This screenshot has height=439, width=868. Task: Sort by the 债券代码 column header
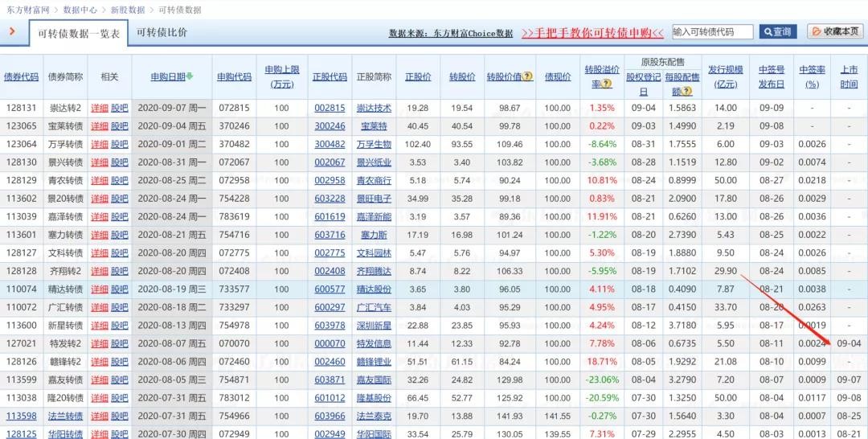click(x=22, y=77)
